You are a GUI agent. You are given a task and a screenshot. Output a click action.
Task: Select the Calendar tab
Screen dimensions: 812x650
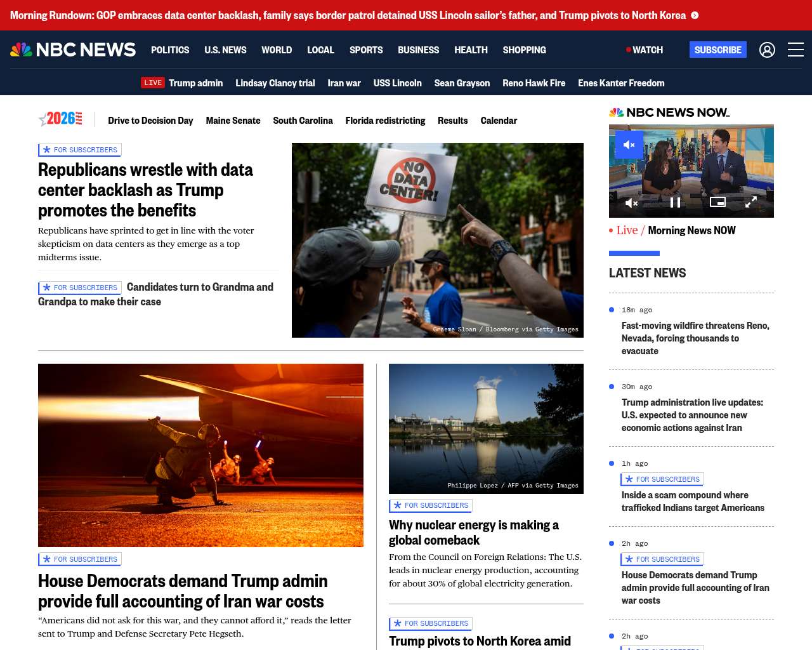coord(499,120)
